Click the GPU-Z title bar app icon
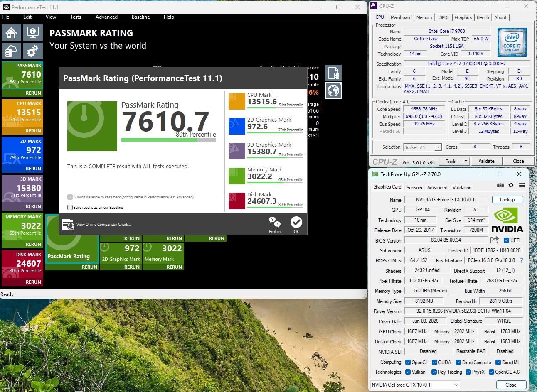Image resolution: width=537 pixels, height=392 pixels. click(x=375, y=174)
